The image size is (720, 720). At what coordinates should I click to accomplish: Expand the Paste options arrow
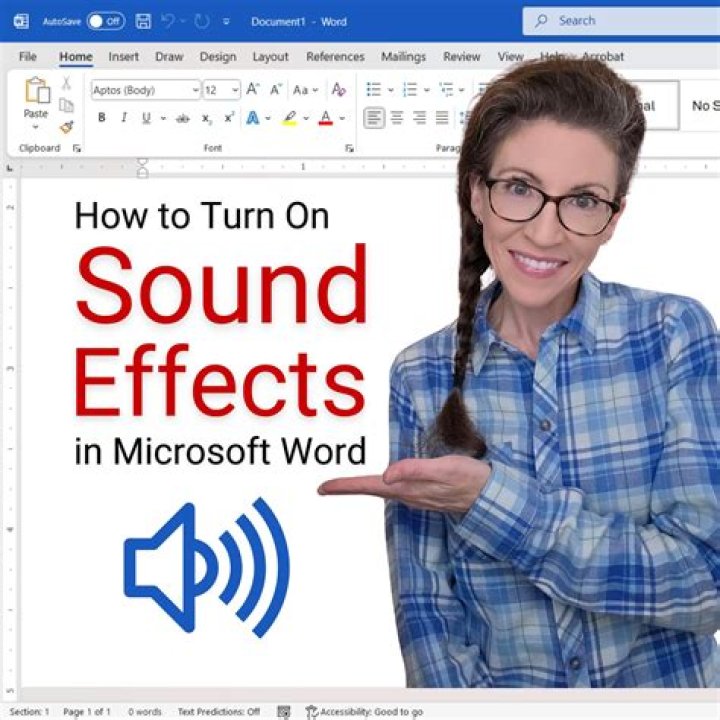click(x=36, y=127)
